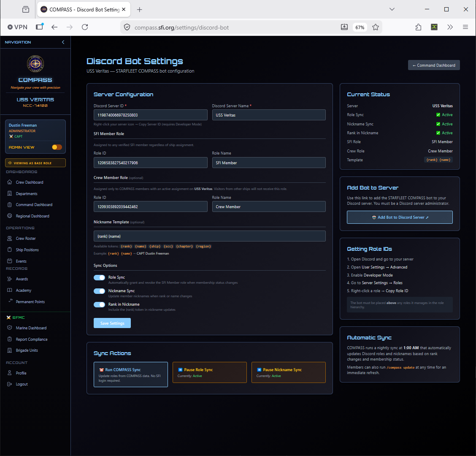The width and height of the screenshot is (476, 456).
Task: Click the Profile person icon
Action: [x=10, y=373]
